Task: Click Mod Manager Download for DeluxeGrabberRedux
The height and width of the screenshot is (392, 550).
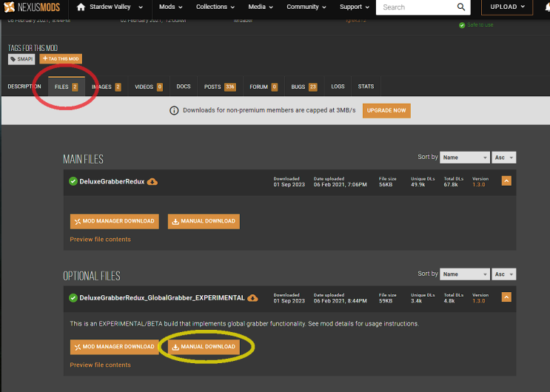Action: coord(114,221)
